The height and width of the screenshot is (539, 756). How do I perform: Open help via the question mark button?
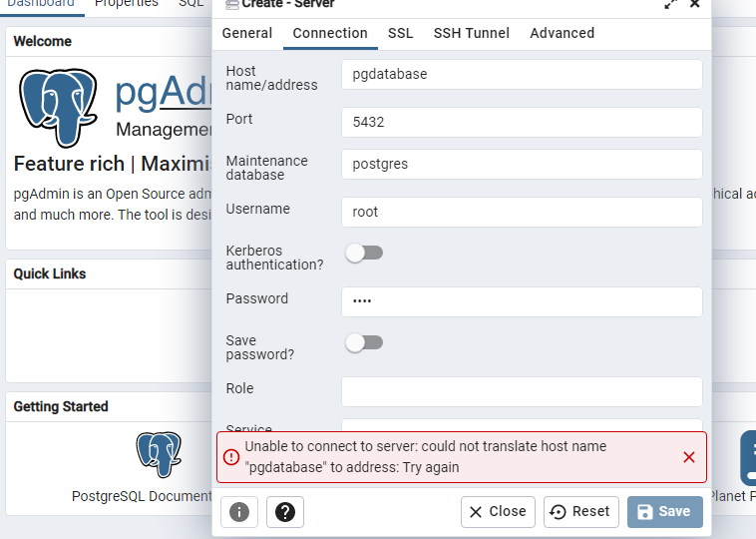click(285, 512)
